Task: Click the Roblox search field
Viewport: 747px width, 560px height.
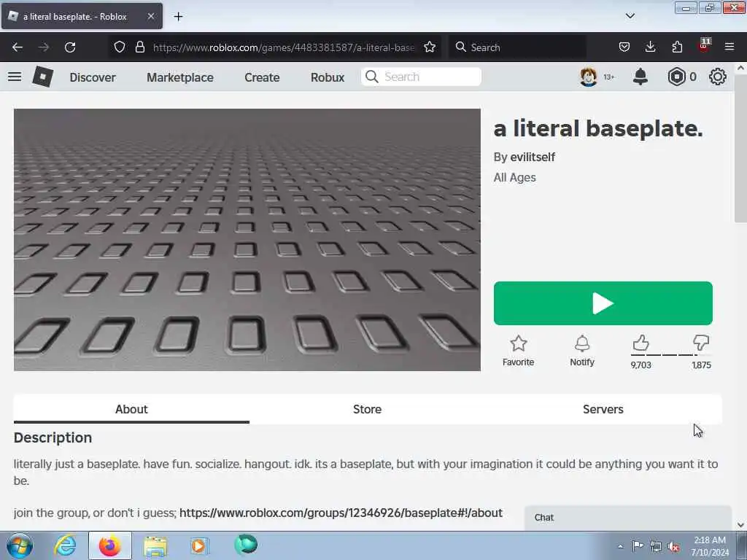Action: pos(421,77)
